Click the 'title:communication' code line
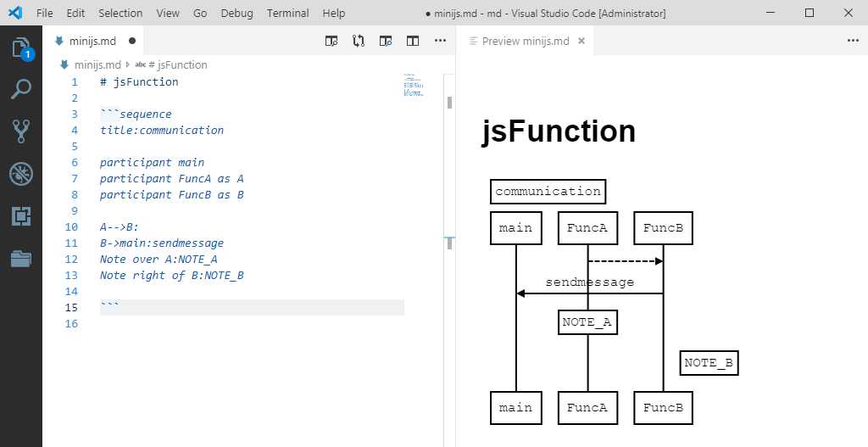 pyautogui.click(x=162, y=131)
